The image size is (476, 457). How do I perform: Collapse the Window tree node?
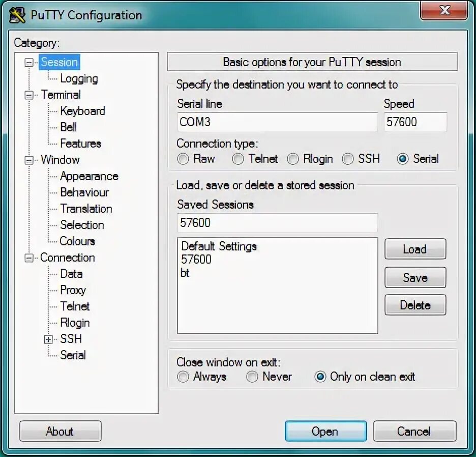click(x=29, y=160)
